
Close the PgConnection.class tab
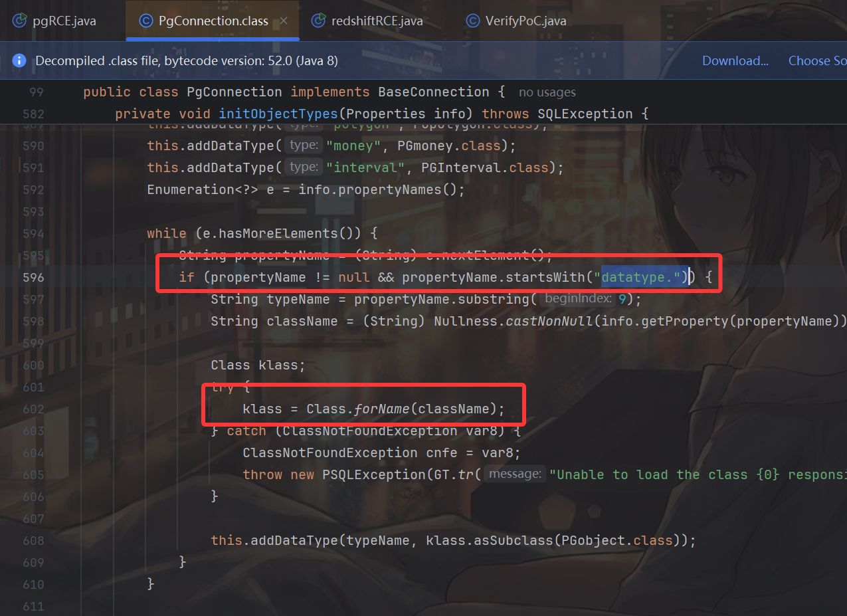click(x=284, y=21)
